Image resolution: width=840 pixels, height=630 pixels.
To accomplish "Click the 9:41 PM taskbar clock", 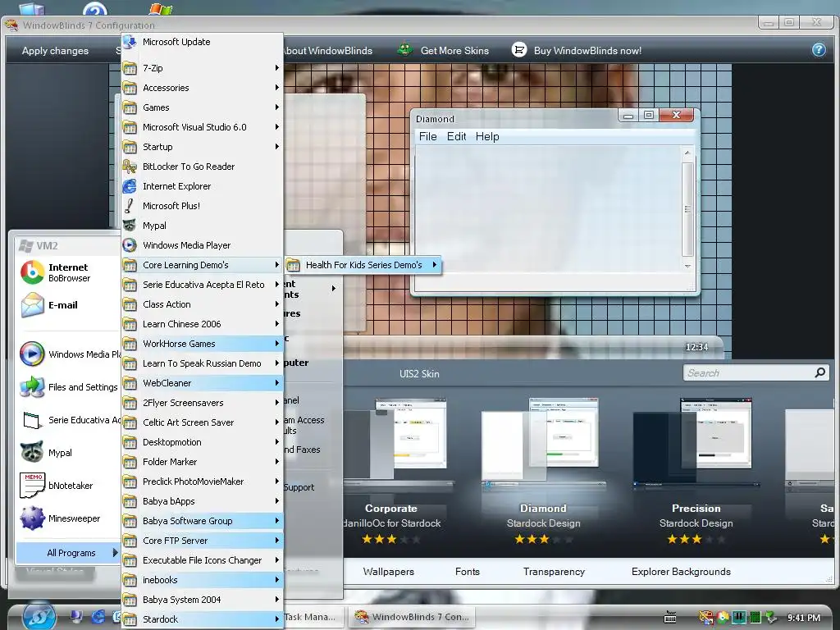I will tap(804, 618).
